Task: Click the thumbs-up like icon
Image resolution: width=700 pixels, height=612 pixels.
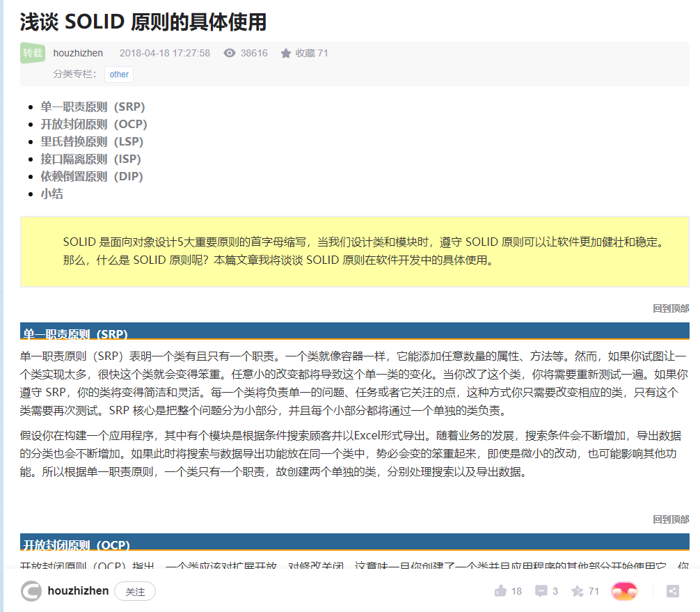Action: (x=500, y=591)
